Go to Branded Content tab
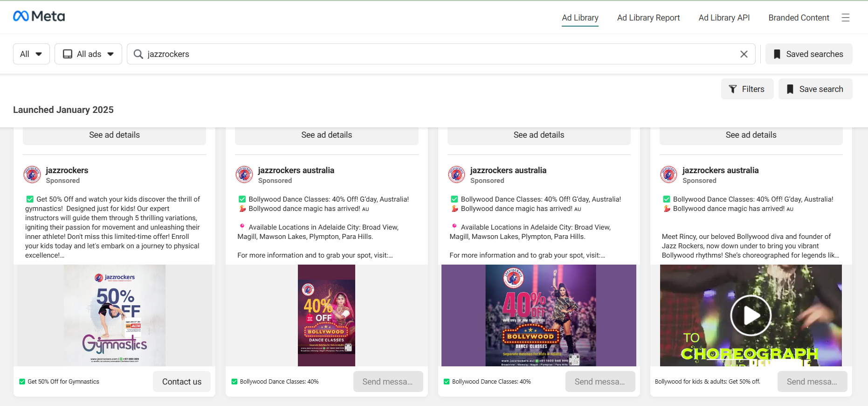Image resolution: width=868 pixels, height=406 pixels. [x=799, y=18]
